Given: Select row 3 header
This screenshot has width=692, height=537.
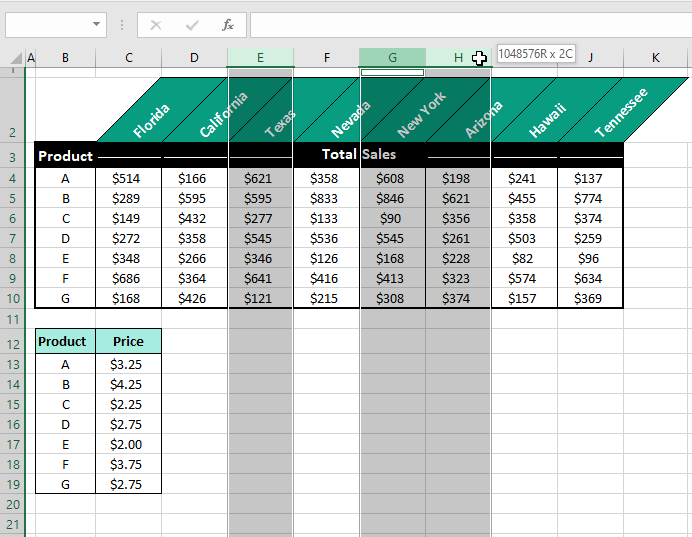Looking at the screenshot, I should pyautogui.click(x=12, y=157).
